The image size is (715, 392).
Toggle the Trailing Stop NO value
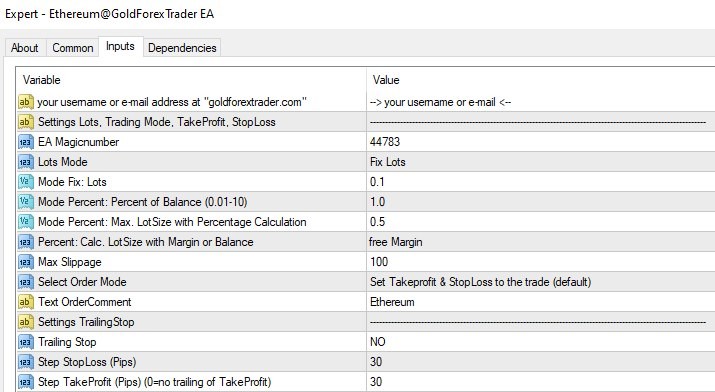[x=541, y=342]
